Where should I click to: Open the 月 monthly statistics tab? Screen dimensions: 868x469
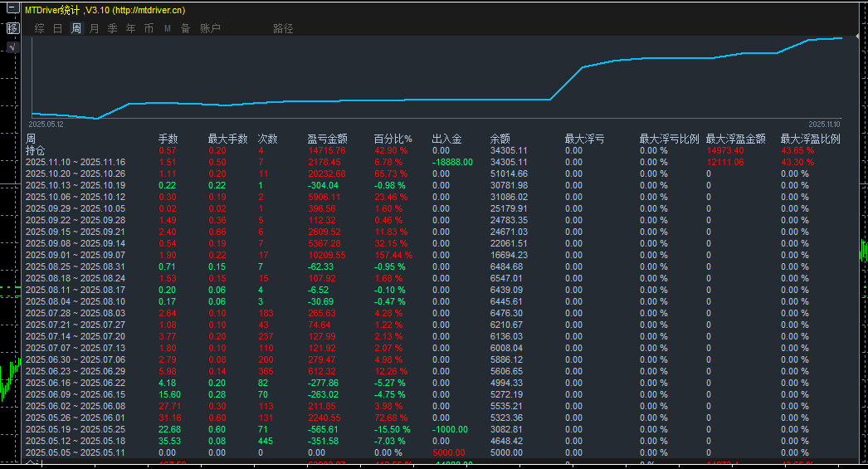(x=94, y=29)
